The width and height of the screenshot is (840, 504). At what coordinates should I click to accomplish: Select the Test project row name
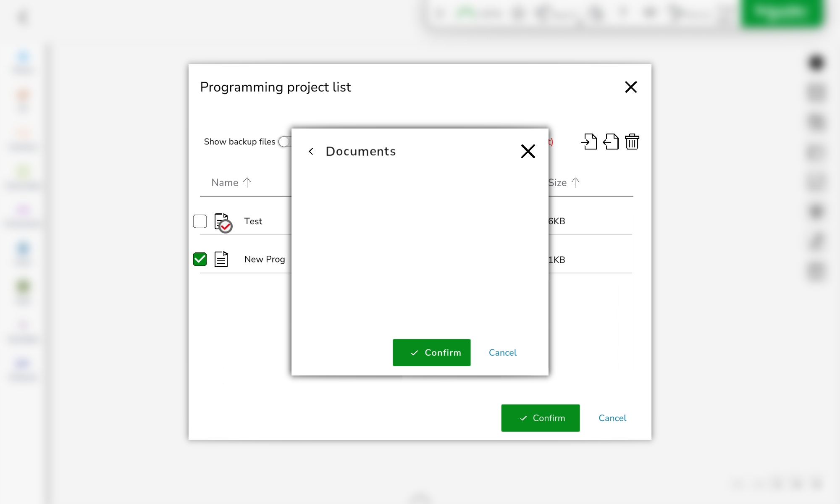tap(253, 221)
